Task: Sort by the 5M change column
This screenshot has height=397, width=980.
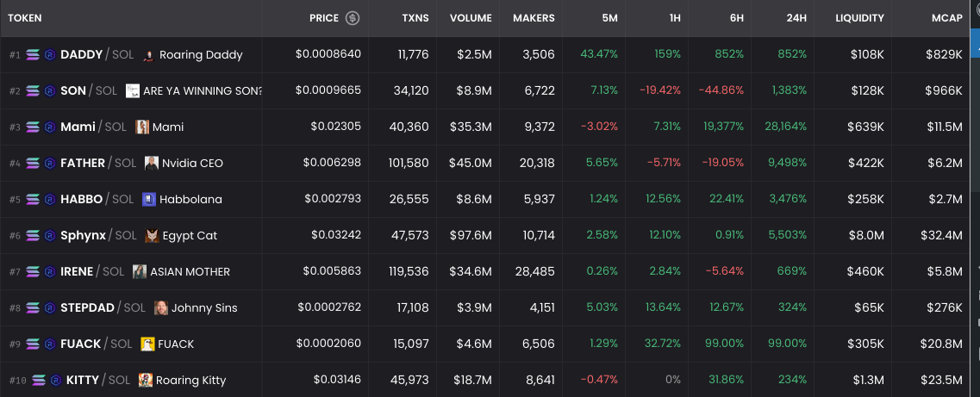Action: (x=610, y=18)
